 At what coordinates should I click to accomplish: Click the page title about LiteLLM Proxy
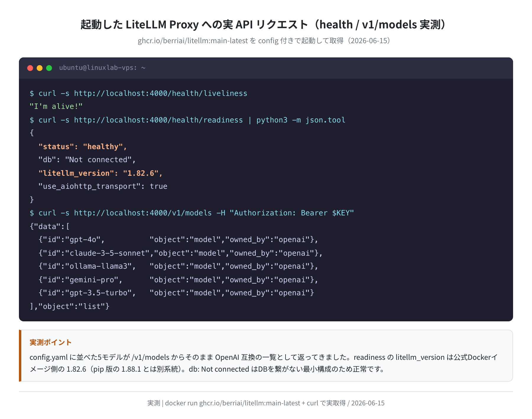click(264, 25)
